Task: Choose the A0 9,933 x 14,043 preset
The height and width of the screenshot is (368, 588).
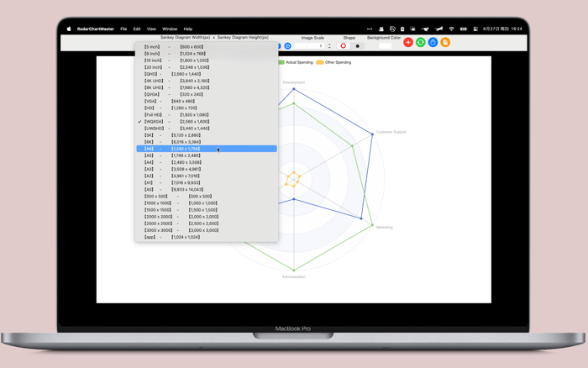Action: pyautogui.click(x=207, y=189)
